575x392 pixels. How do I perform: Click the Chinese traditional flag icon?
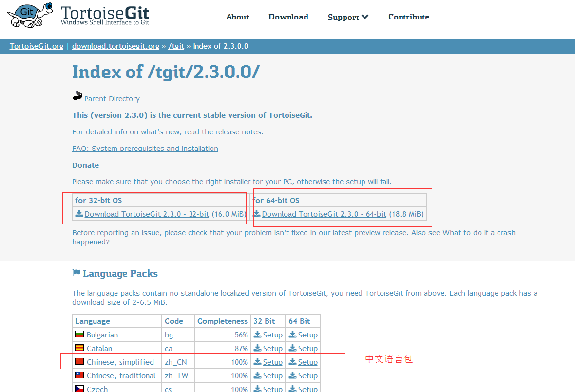(x=79, y=375)
